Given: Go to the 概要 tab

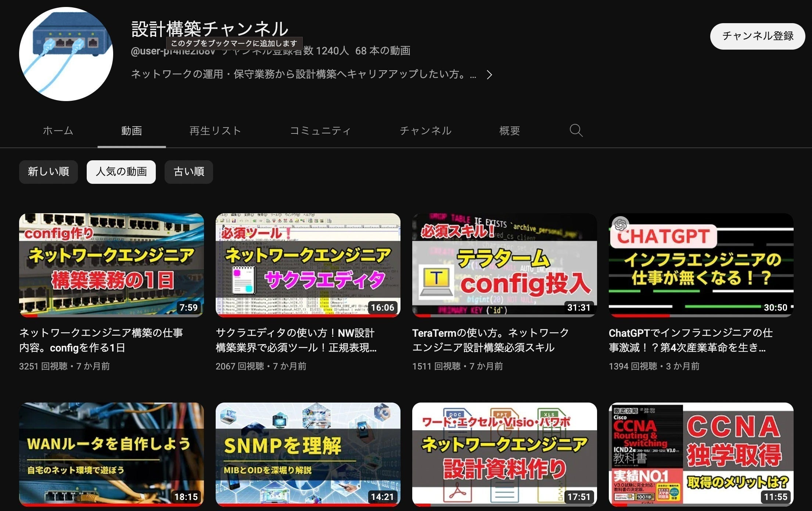Looking at the screenshot, I should (x=509, y=131).
